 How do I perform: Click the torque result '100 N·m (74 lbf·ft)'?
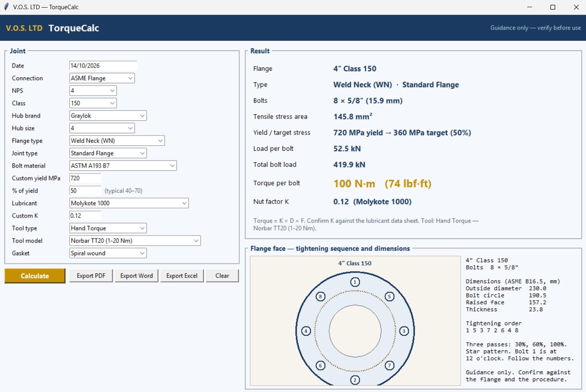pos(382,184)
